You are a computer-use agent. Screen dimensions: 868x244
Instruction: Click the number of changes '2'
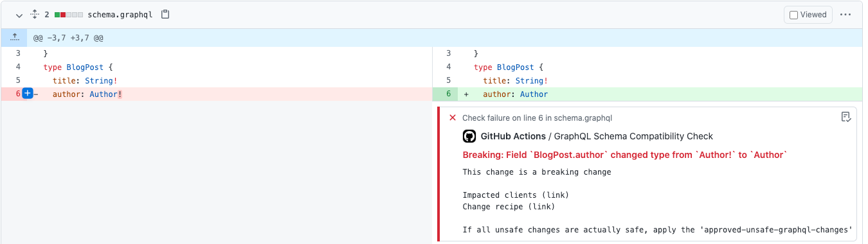pyautogui.click(x=47, y=14)
